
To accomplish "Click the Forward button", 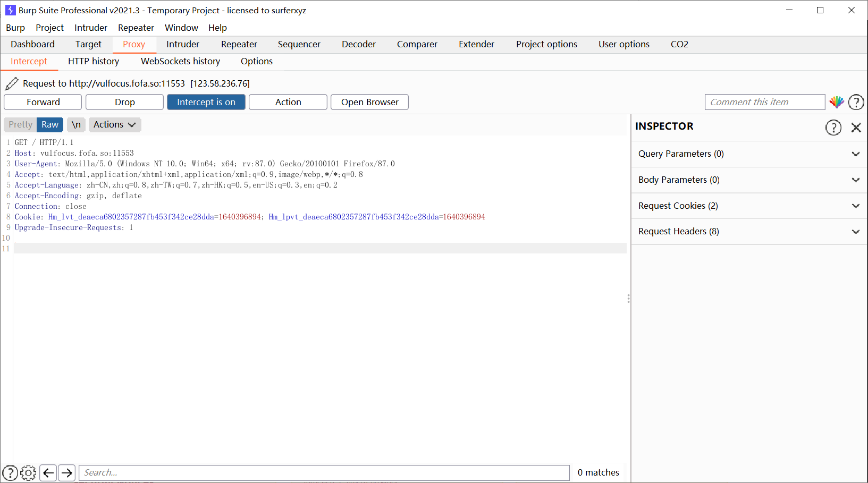I will point(43,102).
